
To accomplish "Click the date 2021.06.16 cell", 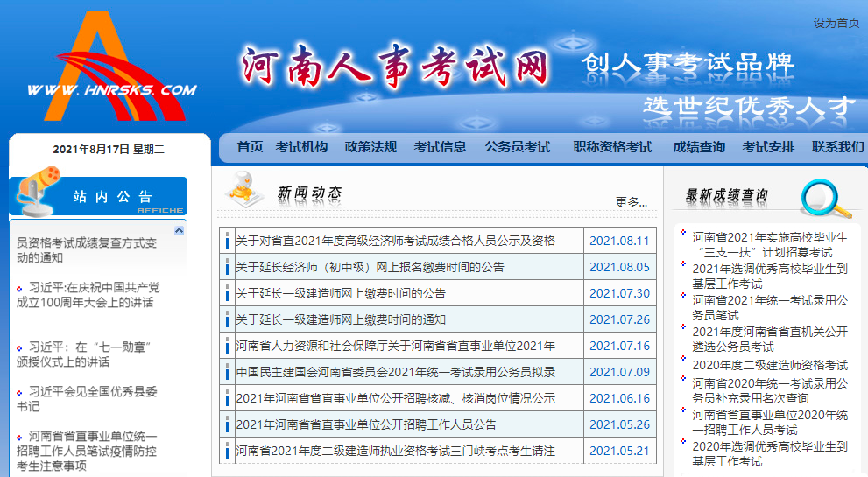I will pos(619,398).
